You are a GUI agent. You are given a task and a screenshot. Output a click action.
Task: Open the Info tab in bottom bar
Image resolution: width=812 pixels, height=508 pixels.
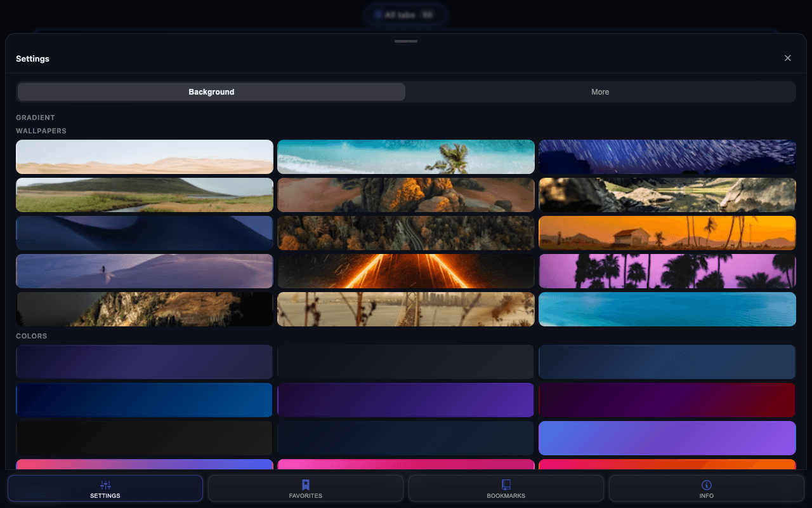(x=707, y=488)
